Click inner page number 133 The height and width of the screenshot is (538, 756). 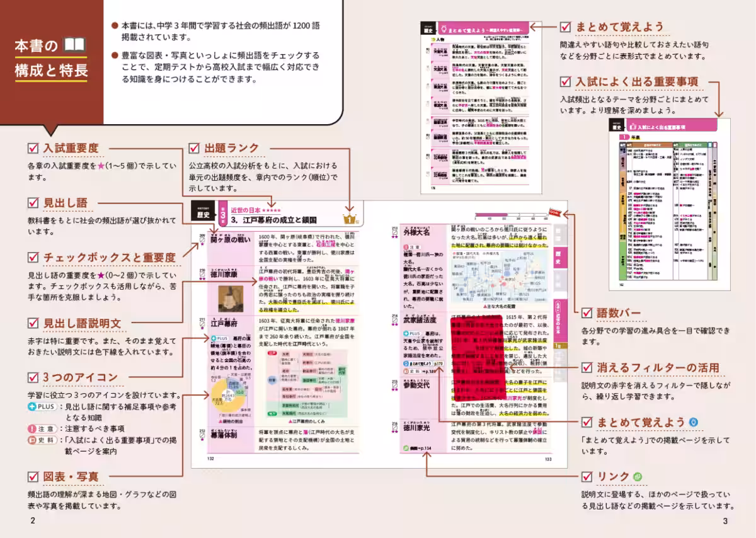(548, 459)
